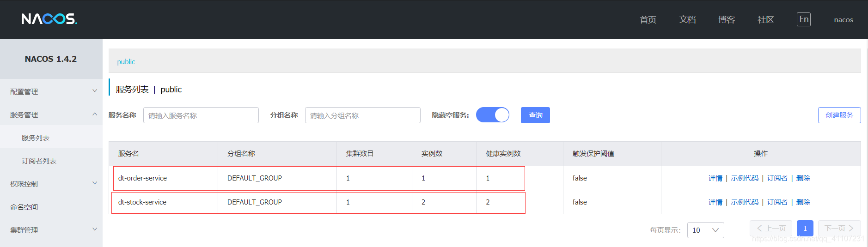
Task: Select the public namespace tab
Action: point(126,62)
